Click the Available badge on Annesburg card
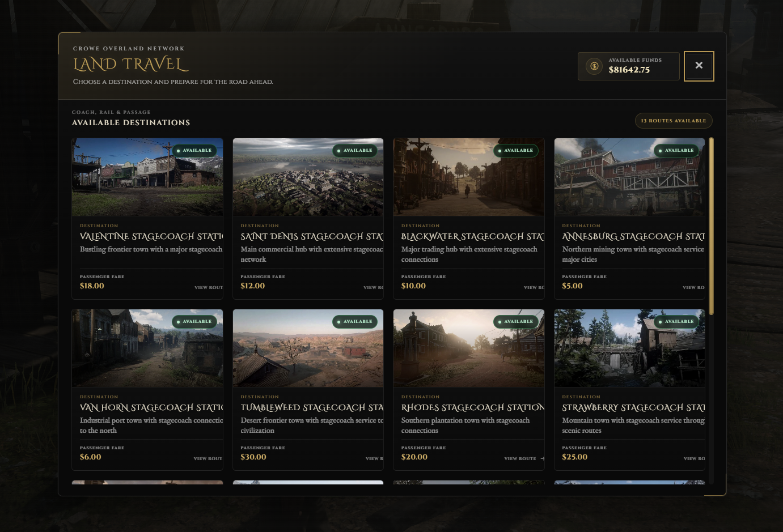 (x=676, y=151)
